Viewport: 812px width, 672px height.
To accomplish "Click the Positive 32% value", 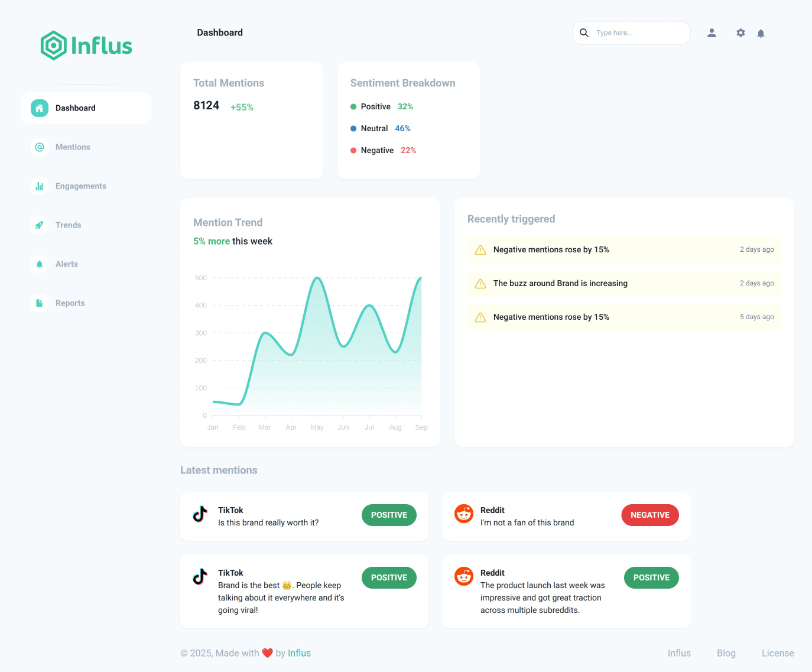I will coord(405,107).
